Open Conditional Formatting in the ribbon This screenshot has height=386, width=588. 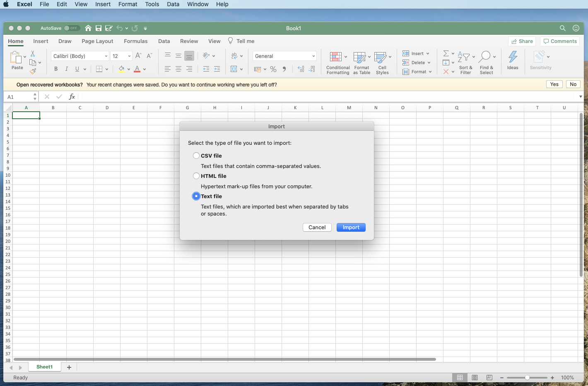337,62
